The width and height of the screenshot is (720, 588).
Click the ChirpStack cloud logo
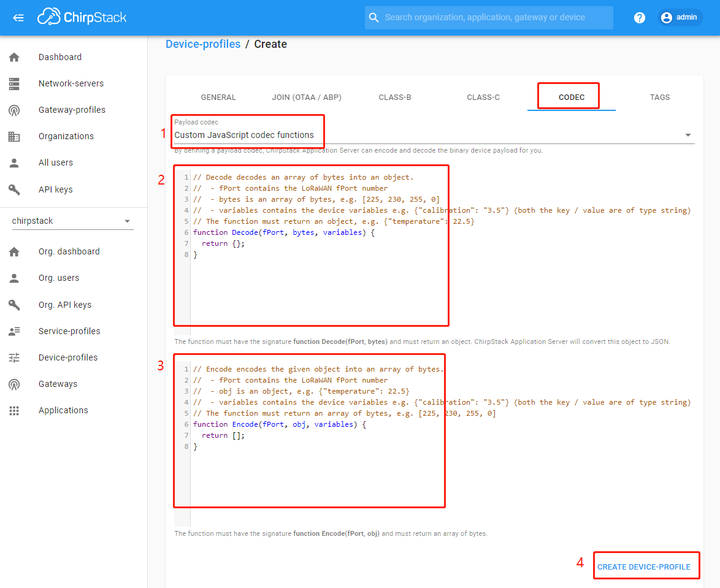[x=82, y=17]
